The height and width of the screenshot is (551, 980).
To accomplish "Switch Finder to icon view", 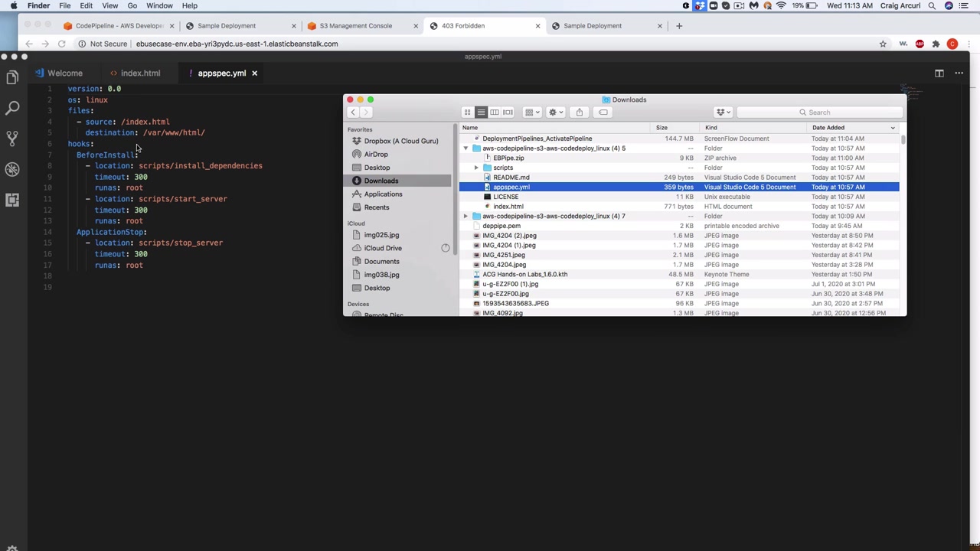I will coord(467,112).
